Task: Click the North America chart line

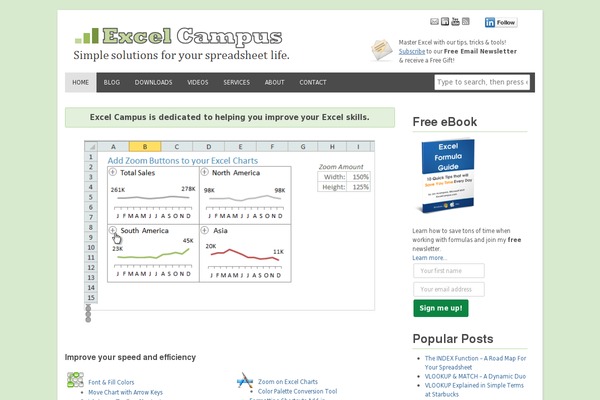Action: [x=245, y=198]
